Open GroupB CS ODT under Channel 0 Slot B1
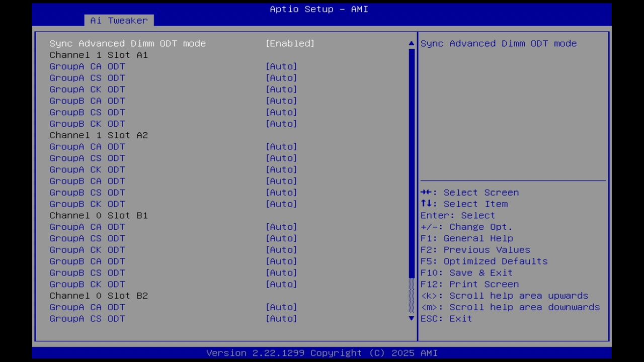Screen dimensions: 644x362 coord(87,273)
